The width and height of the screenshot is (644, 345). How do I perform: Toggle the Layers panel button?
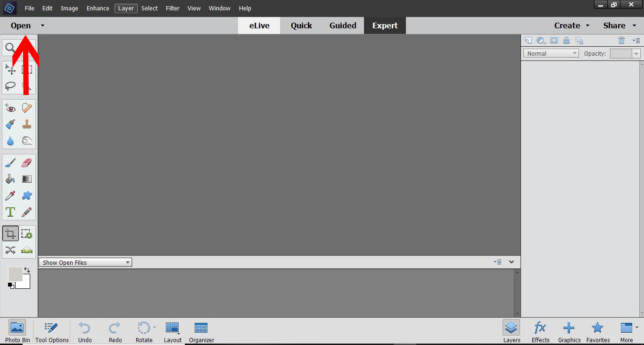pyautogui.click(x=512, y=331)
